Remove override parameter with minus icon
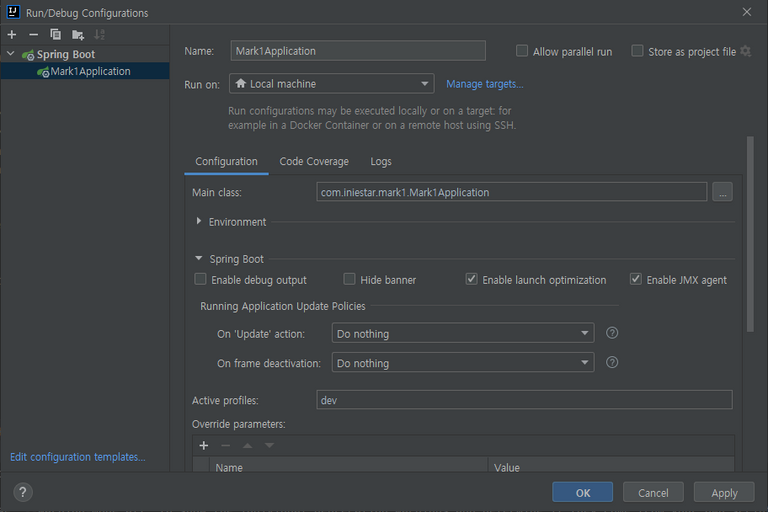The height and width of the screenshot is (512, 768). [225, 445]
